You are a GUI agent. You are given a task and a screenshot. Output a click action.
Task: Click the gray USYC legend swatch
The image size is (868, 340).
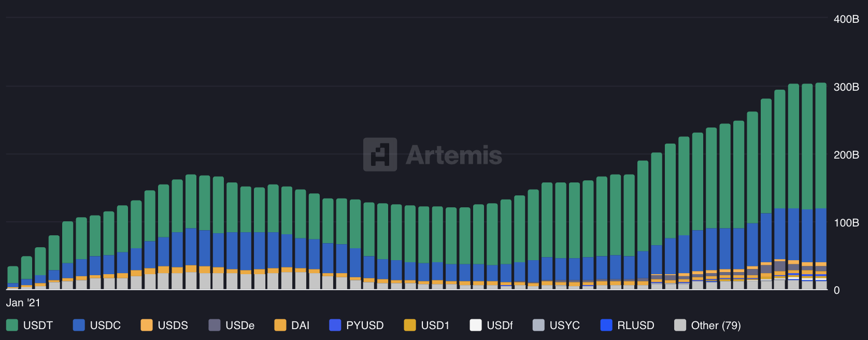tap(539, 325)
